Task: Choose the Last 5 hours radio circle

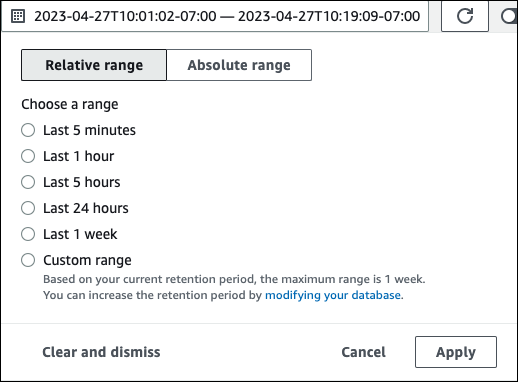Action: [x=28, y=182]
